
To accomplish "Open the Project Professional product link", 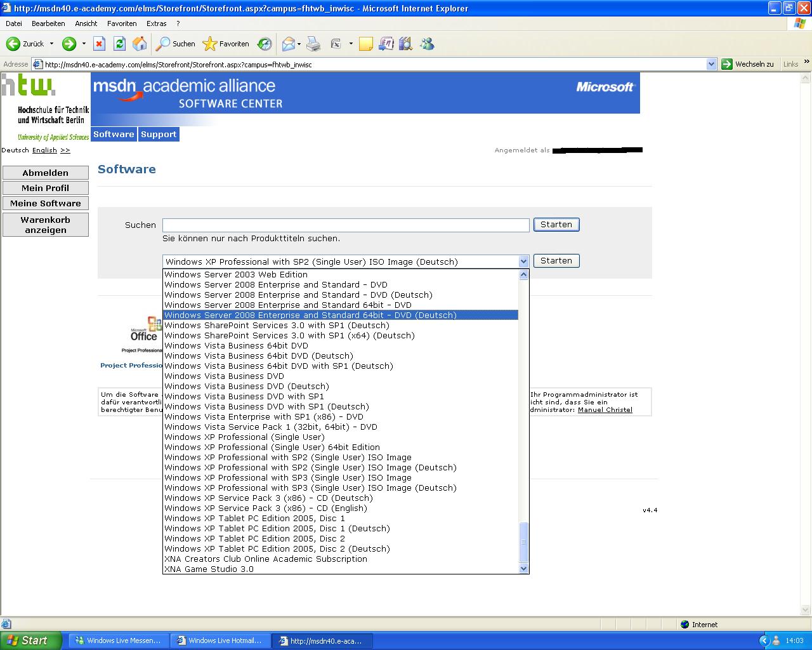I will coord(131,366).
